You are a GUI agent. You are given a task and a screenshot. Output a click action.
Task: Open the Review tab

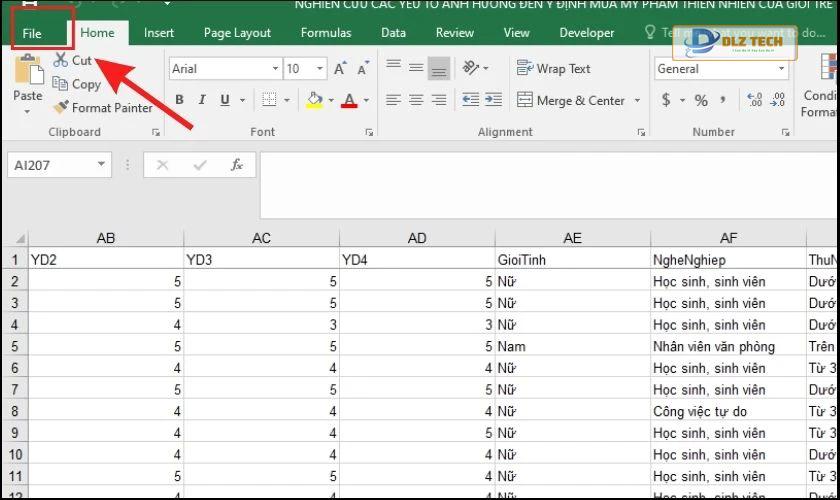[x=454, y=33]
